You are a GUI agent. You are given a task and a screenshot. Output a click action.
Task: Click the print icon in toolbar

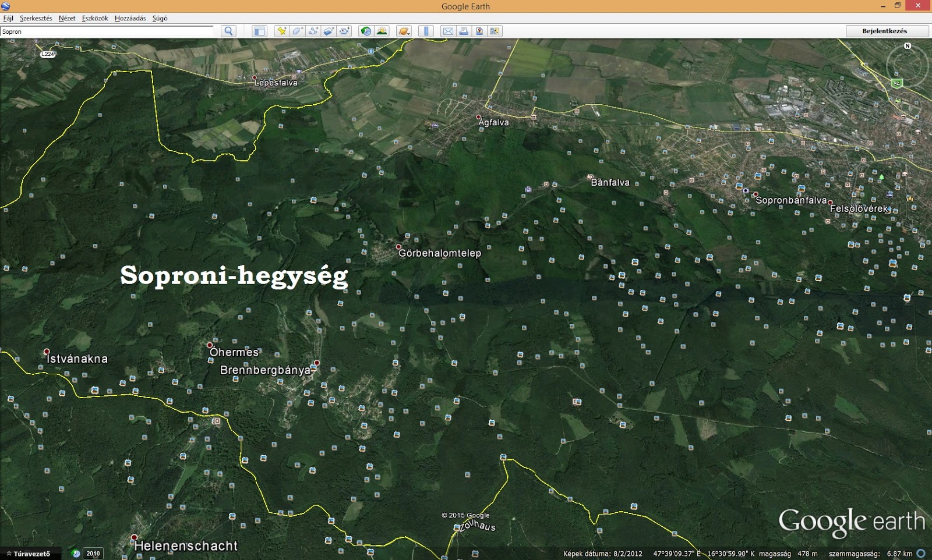point(464,31)
